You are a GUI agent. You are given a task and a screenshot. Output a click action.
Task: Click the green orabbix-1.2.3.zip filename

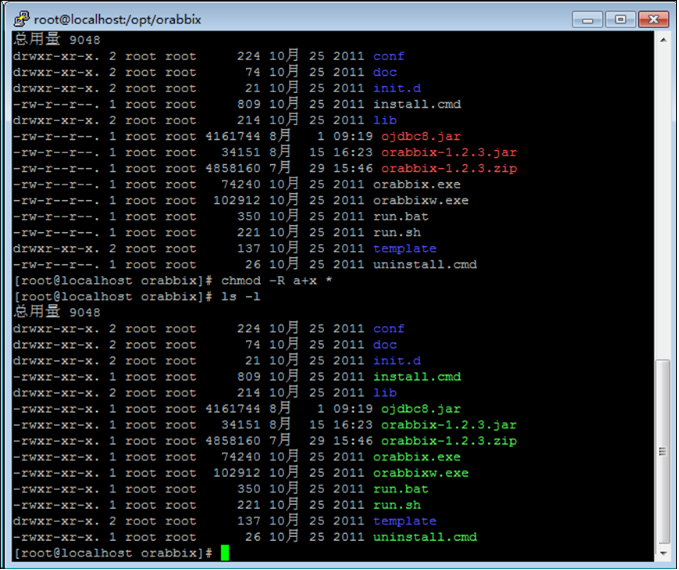coord(449,441)
